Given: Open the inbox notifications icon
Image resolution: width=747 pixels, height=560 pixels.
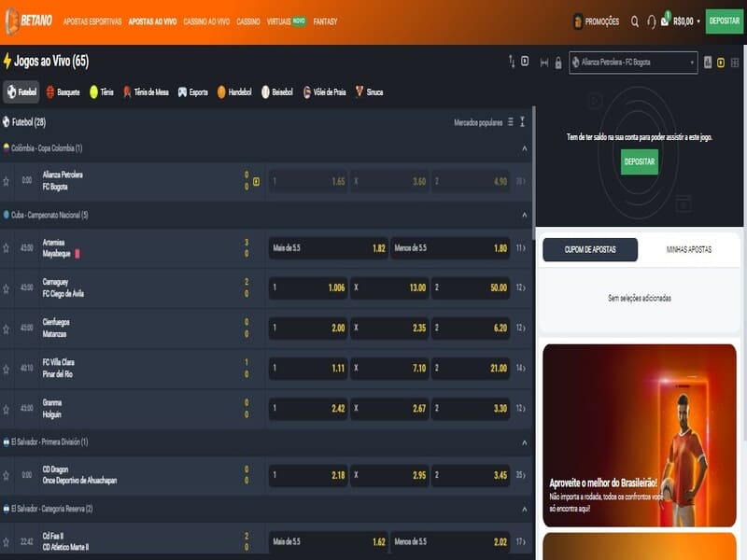Looking at the screenshot, I should [x=665, y=20].
